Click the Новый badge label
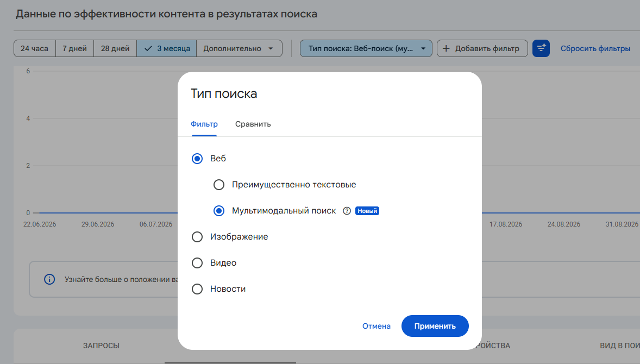The width and height of the screenshot is (640, 364). pos(367,211)
